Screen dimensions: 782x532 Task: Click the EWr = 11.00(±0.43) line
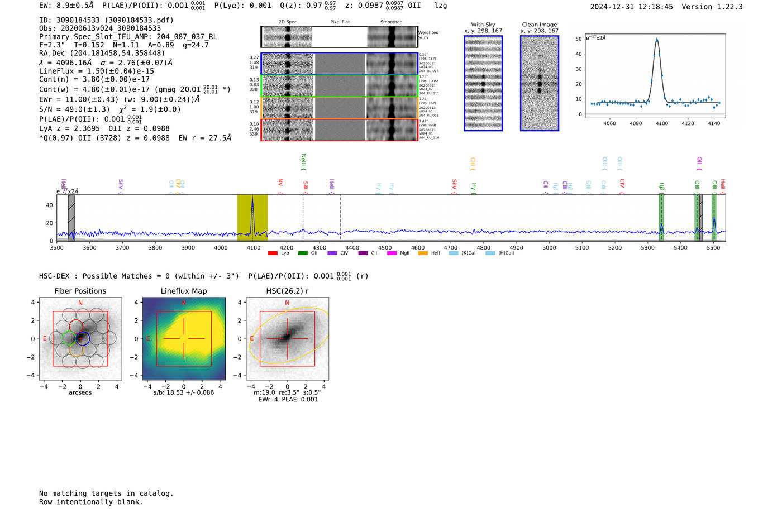(x=120, y=99)
